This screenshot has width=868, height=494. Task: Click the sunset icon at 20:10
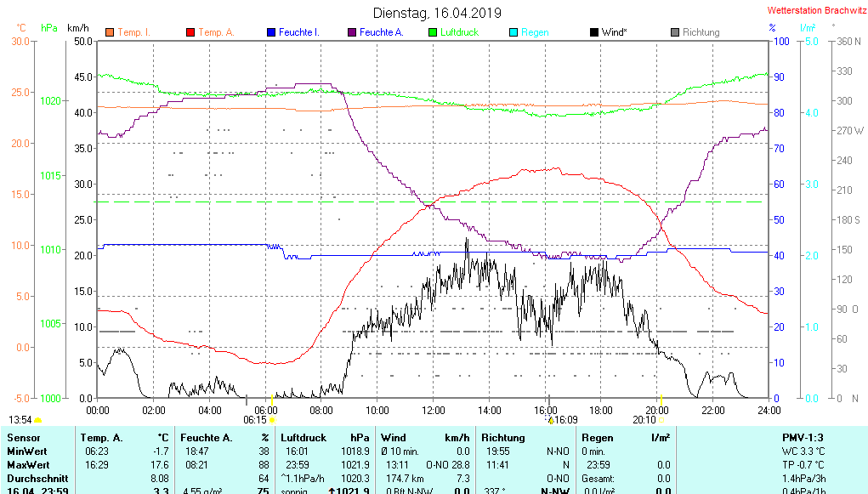pyautogui.click(x=661, y=419)
